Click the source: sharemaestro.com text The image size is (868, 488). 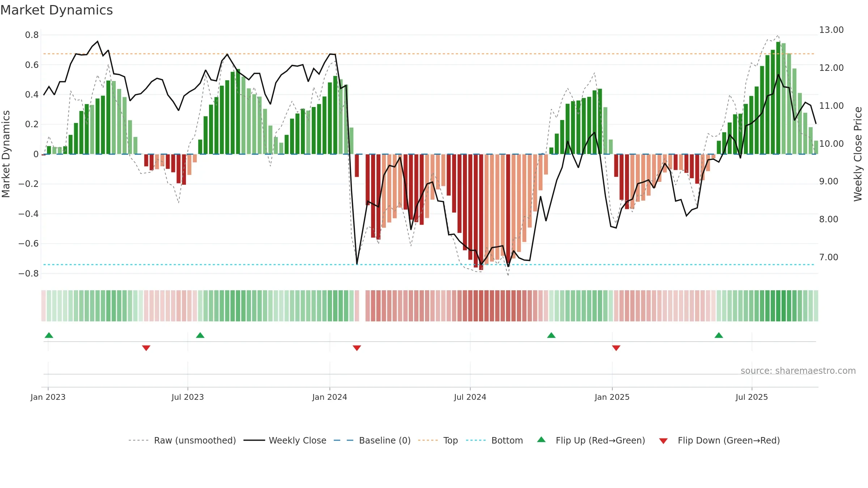798,371
